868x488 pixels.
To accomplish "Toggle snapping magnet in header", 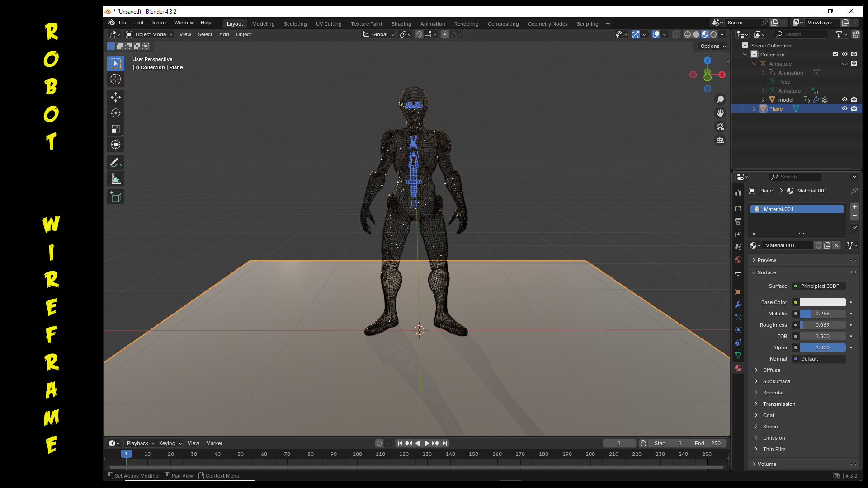I will 419,34.
